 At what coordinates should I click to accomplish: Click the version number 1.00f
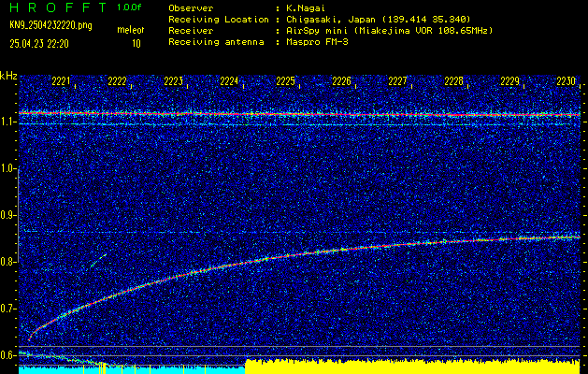129,7
